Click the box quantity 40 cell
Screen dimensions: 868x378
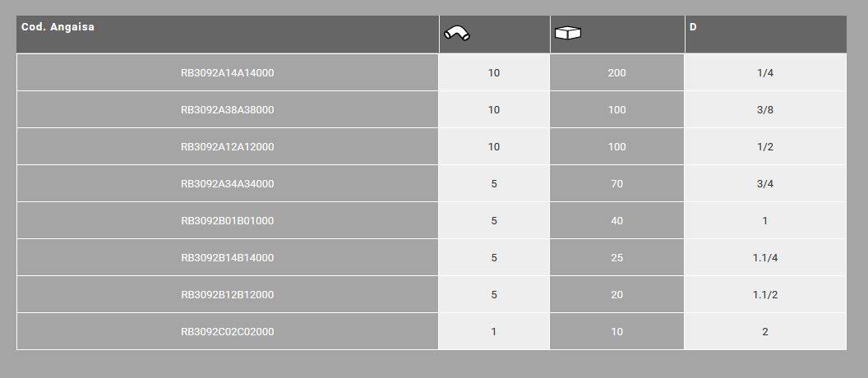(617, 221)
